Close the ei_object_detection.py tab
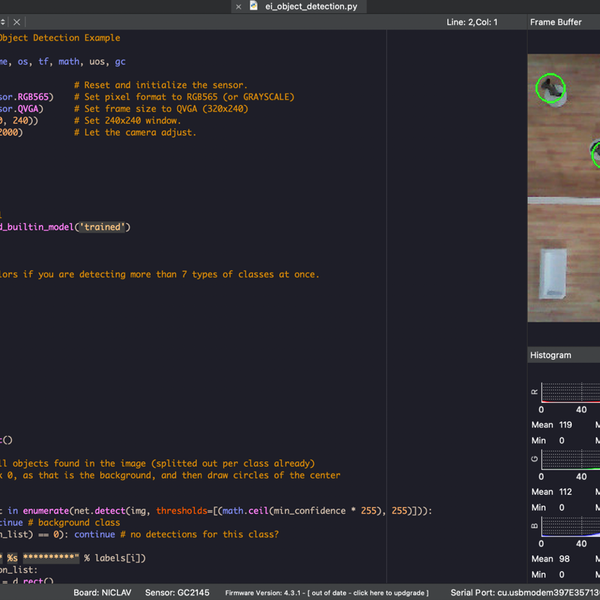 tap(238, 6)
